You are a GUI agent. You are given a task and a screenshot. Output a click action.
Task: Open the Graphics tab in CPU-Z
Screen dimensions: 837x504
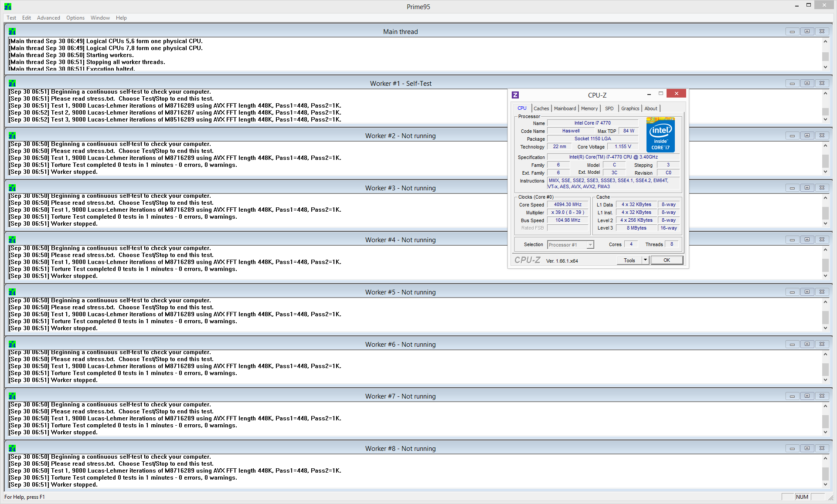[630, 108]
